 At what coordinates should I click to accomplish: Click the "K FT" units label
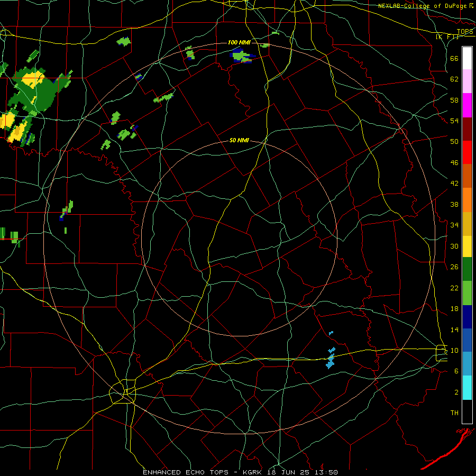click(448, 37)
